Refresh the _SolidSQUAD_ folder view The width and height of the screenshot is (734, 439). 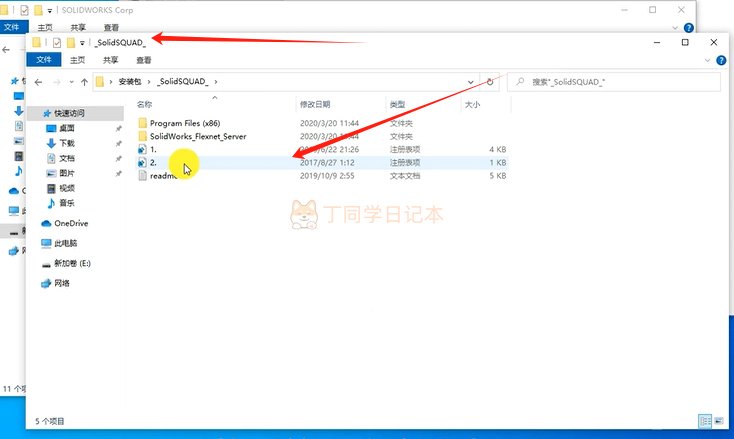click(490, 82)
